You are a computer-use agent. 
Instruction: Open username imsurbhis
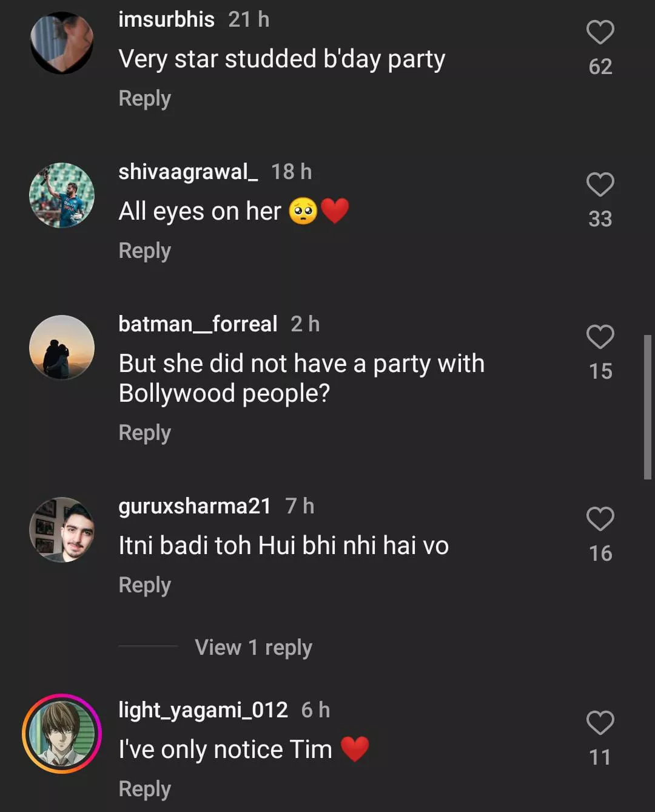(x=166, y=19)
